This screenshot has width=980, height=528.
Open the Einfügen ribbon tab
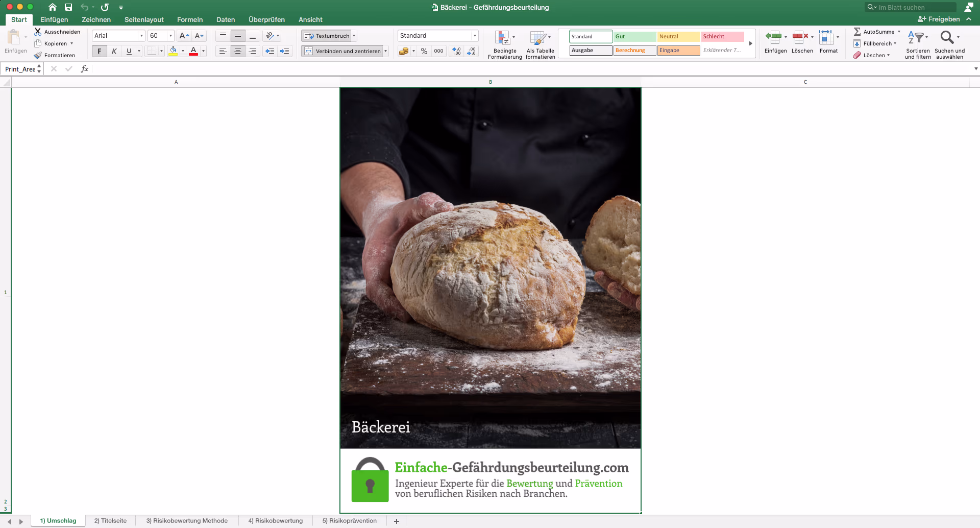(x=54, y=19)
